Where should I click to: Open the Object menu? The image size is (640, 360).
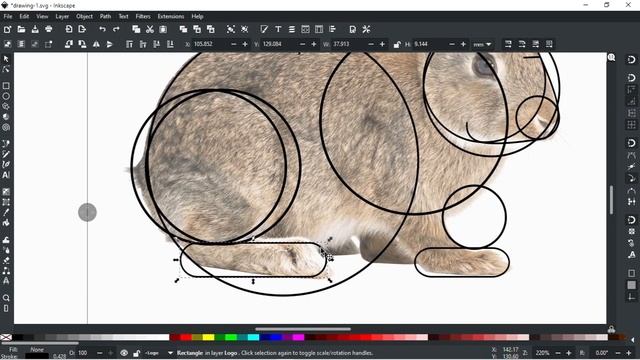point(84,16)
